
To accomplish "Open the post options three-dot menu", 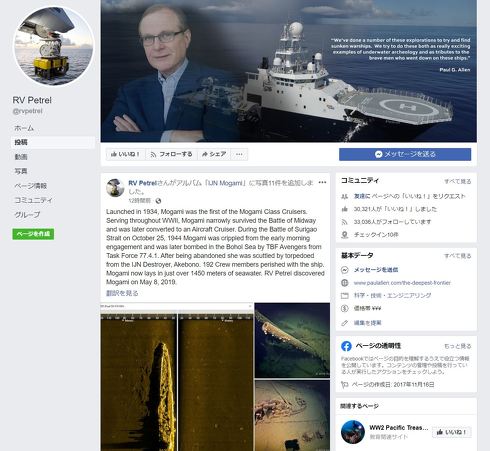I will (x=322, y=182).
